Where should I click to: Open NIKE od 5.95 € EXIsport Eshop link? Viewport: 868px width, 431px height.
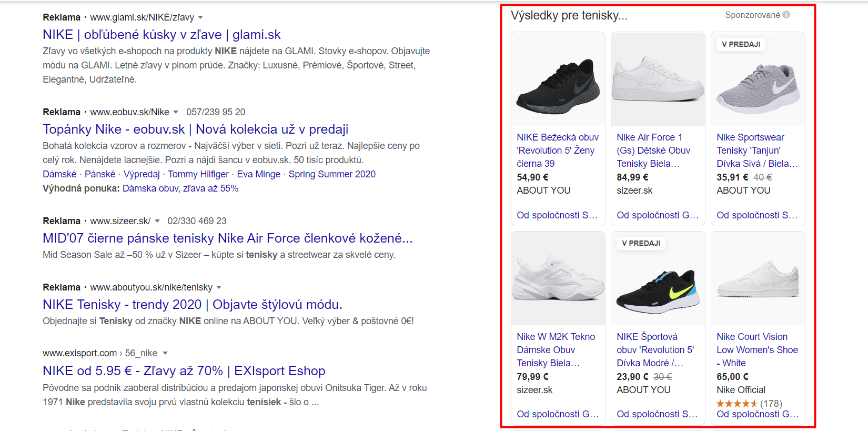(x=184, y=371)
